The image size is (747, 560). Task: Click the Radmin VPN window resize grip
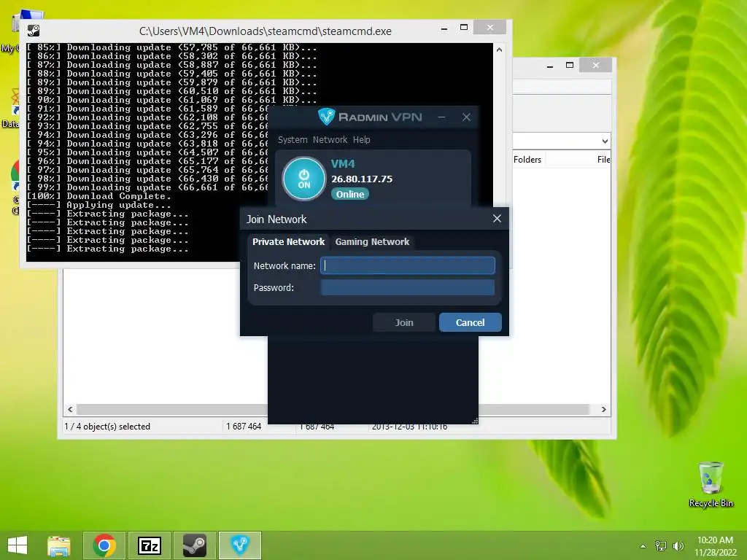tap(475, 421)
